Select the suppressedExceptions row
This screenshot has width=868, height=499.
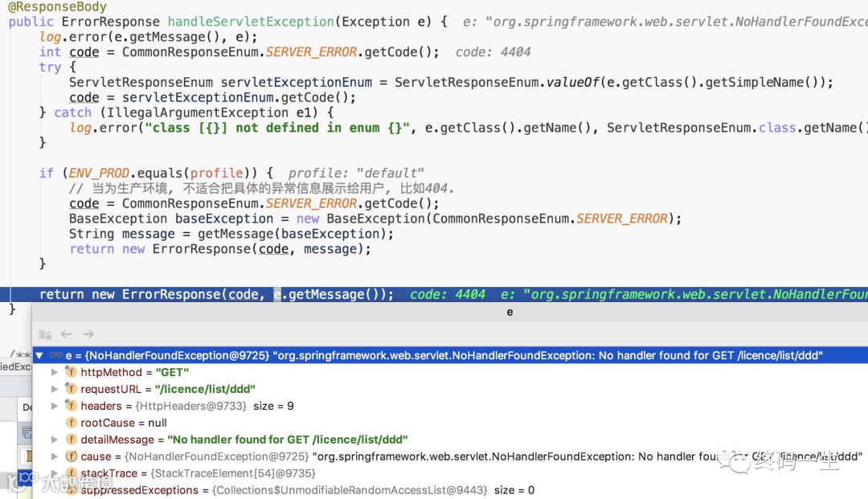coord(450,490)
